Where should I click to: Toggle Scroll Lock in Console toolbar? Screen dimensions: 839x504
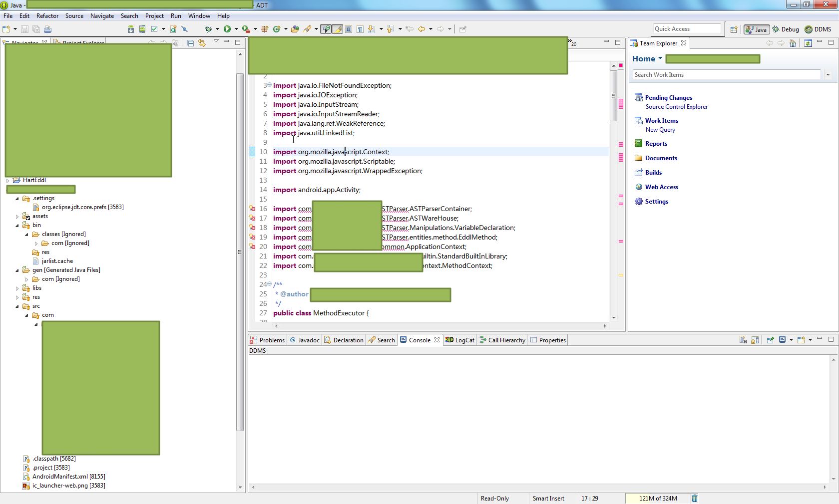point(755,340)
